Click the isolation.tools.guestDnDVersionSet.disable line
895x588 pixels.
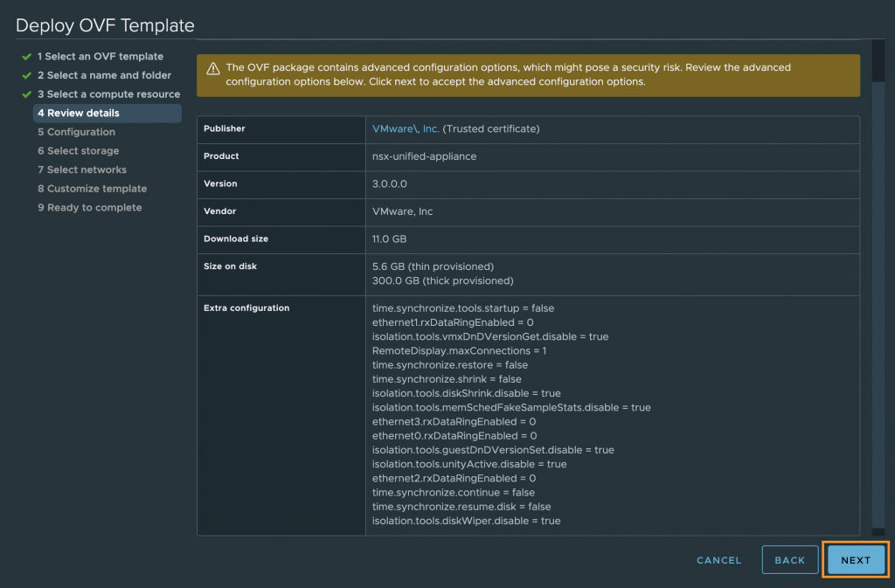tap(493, 450)
